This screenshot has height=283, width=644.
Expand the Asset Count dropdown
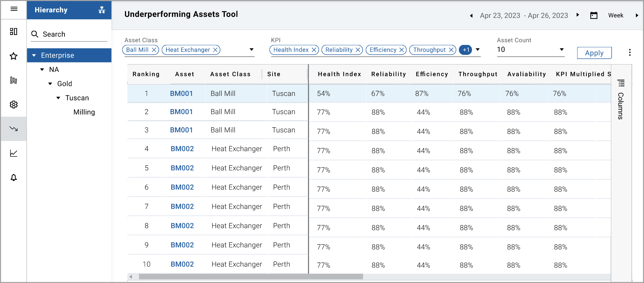[x=562, y=50]
